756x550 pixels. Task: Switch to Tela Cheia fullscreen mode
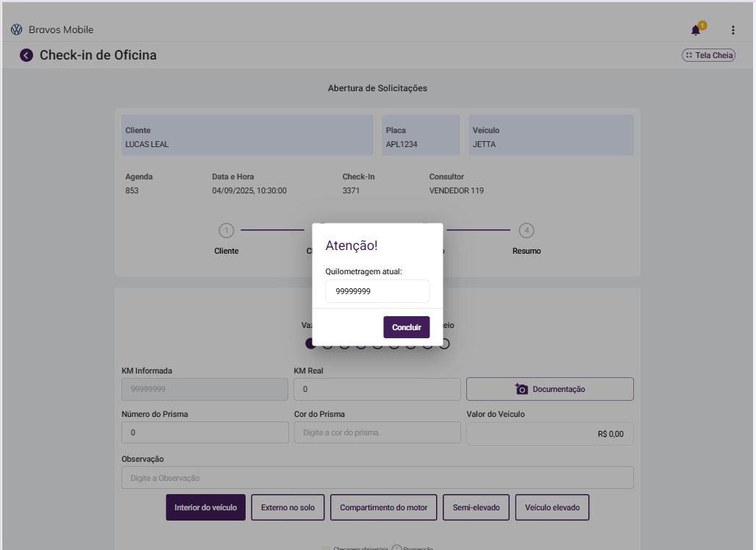pyautogui.click(x=709, y=55)
